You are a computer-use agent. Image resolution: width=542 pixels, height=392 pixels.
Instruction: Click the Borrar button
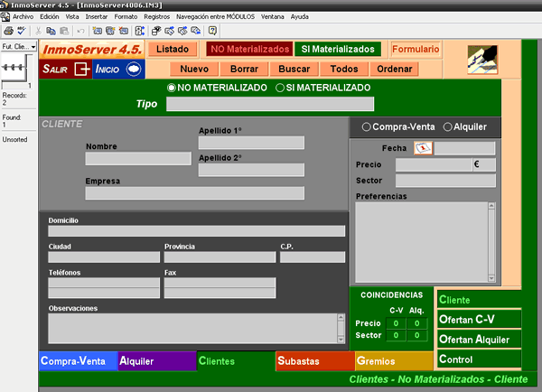[244, 69]
